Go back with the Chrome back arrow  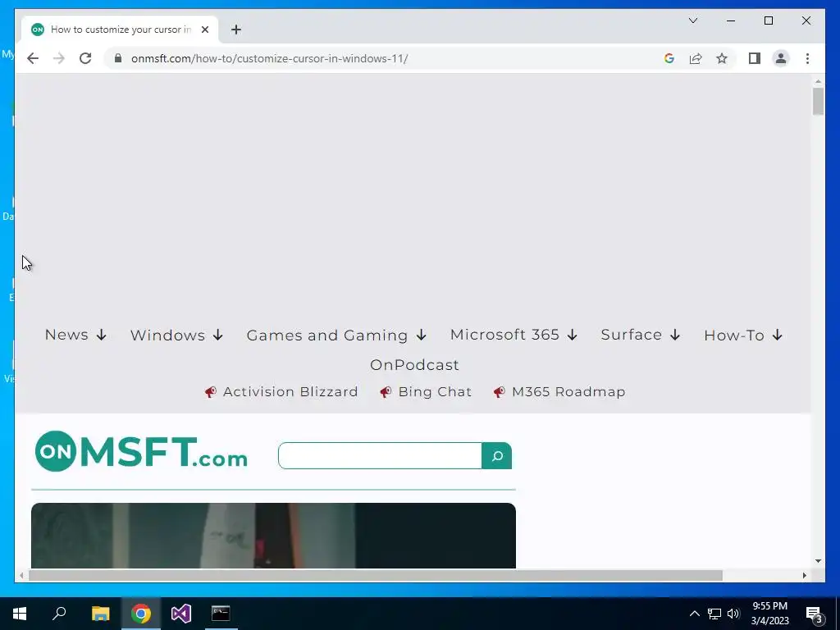pos(33,58)
